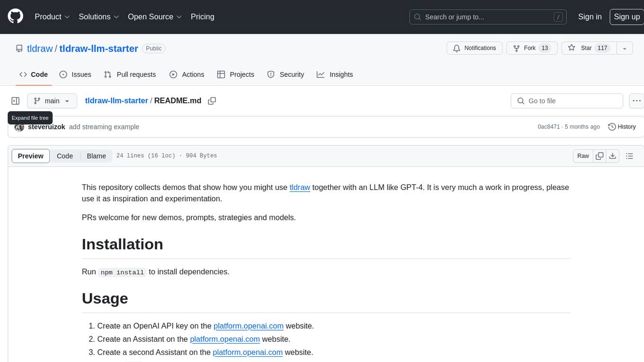Click the Notifications bell button
Screen dimensions: 644x362
474,48
